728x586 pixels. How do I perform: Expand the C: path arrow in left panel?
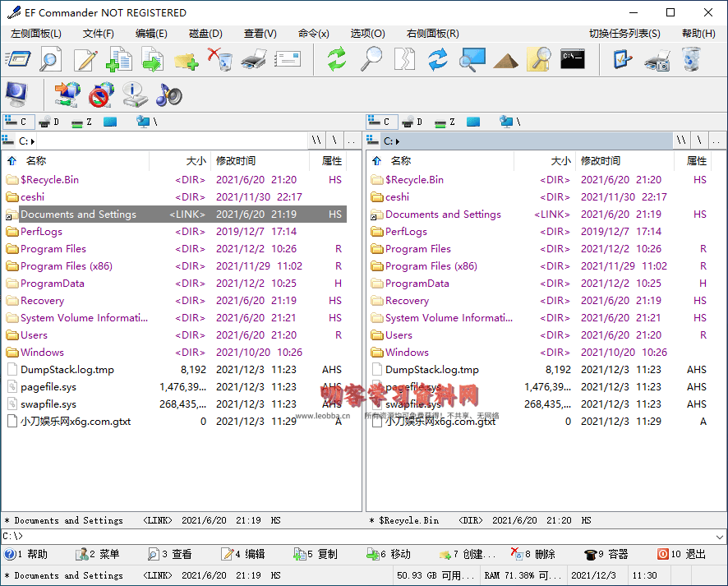(x=33, y=141)
